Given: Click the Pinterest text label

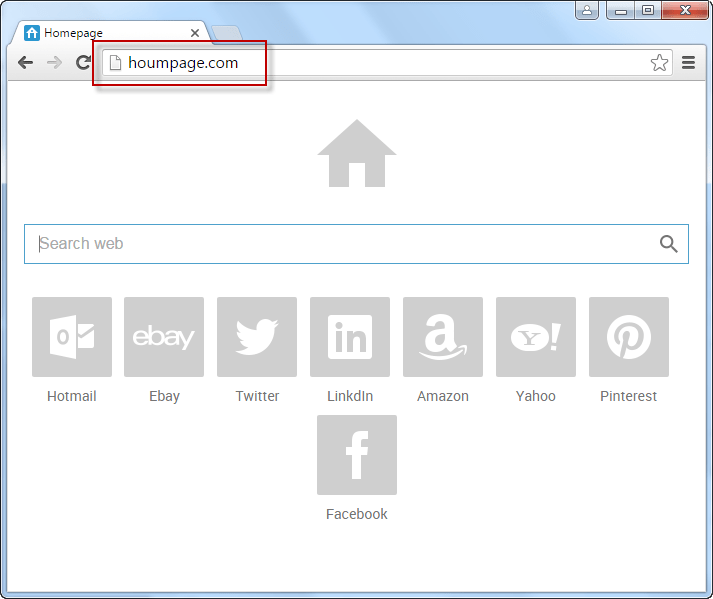Looking at the screenshot, I should (628, 396).
